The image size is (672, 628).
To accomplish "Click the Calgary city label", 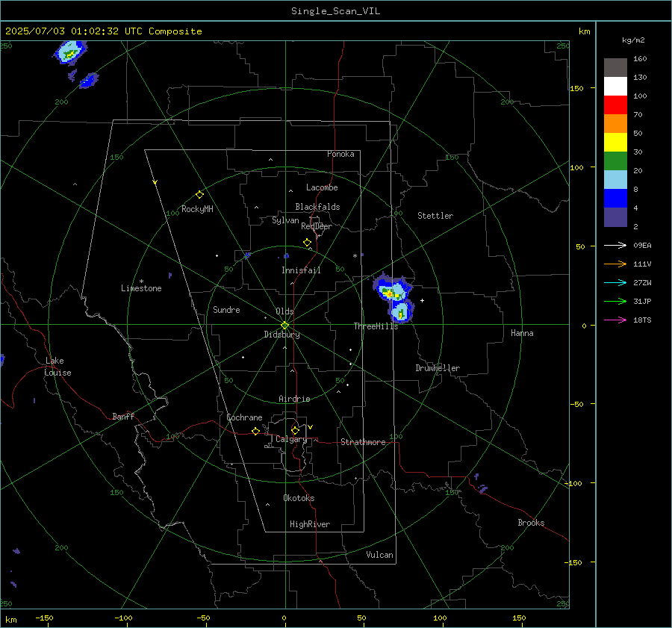I will 291,439.
